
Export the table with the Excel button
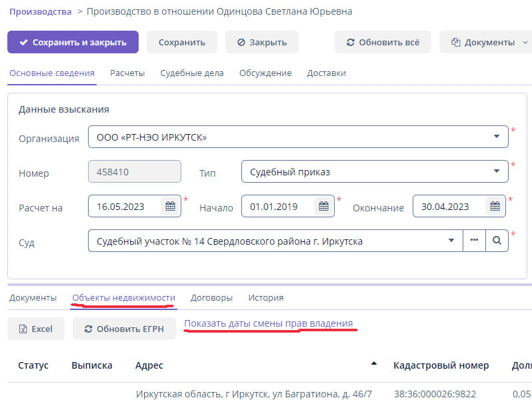coord(36,329)
